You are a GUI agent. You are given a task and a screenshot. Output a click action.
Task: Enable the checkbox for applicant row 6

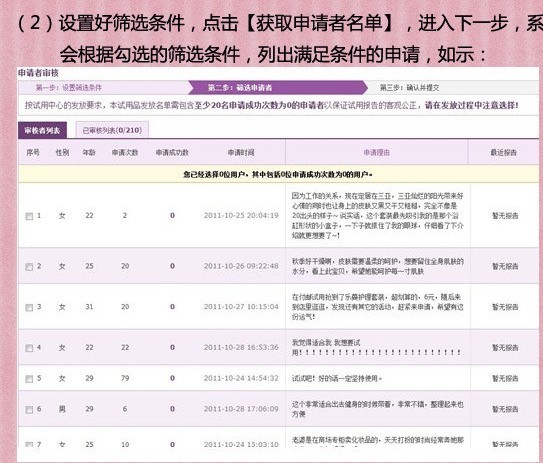click(29, 410)
